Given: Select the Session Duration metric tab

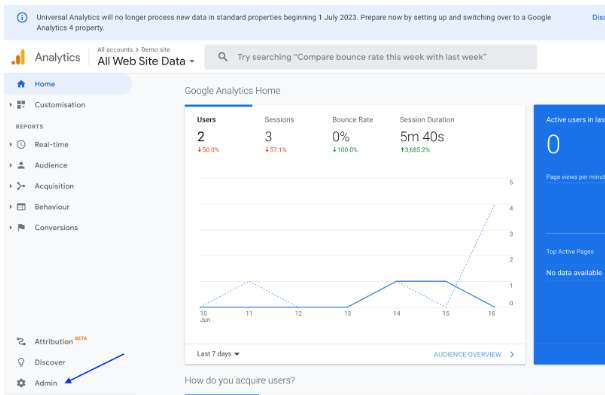Looking at the screenshot, I should tap(427, 135).
